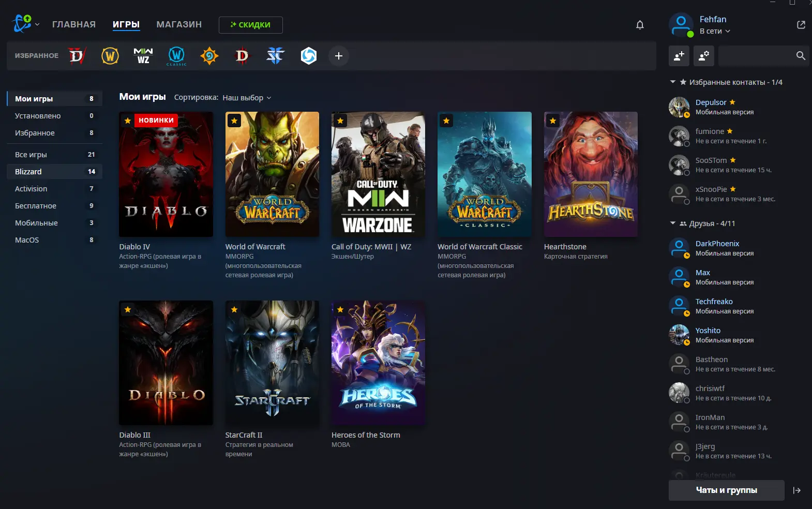This screenshot has width=812, height=509.
Task: Open the StarCraft II game cover
Action: [272, 363]
